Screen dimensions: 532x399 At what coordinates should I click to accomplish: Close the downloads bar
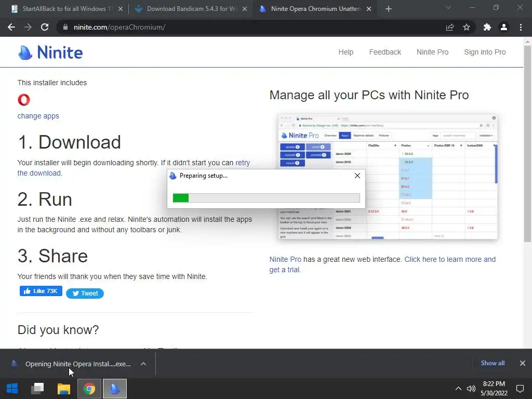tap(523, 363)
